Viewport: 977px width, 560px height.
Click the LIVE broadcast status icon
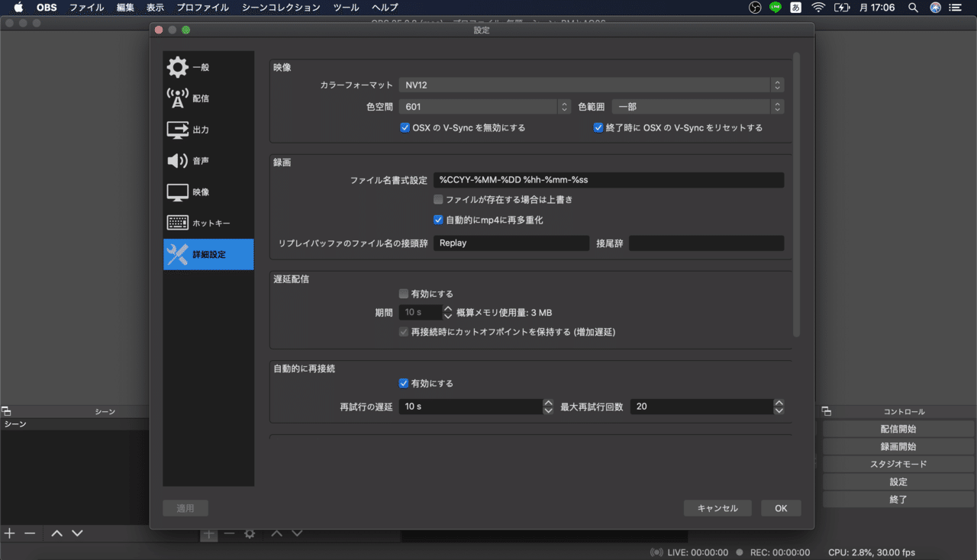coord(656,552)
